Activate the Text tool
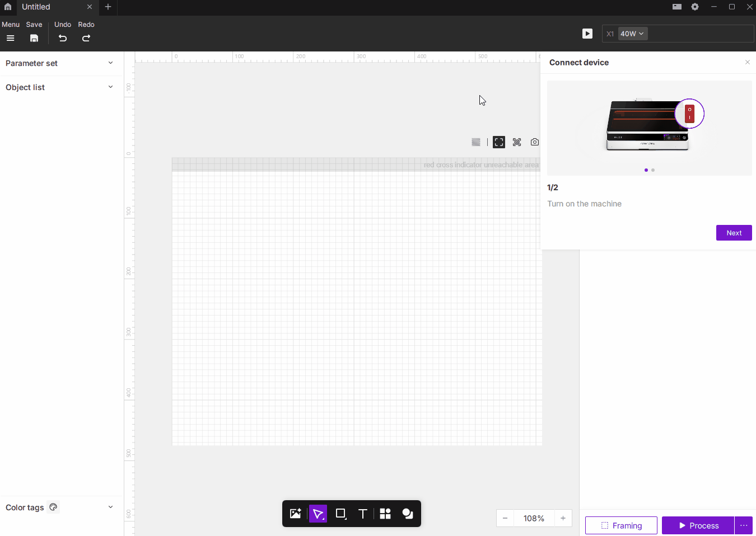The width and height of the screenshot is (756, 536). coord(363,514)
